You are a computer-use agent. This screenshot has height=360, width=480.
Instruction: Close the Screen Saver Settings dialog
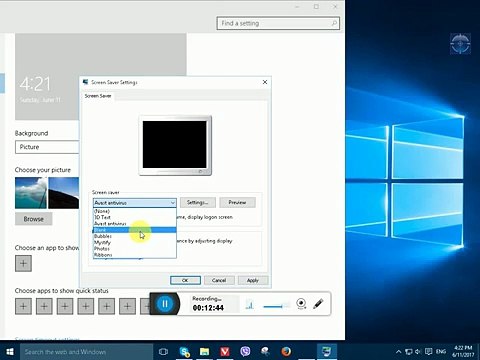click(265, 82)
